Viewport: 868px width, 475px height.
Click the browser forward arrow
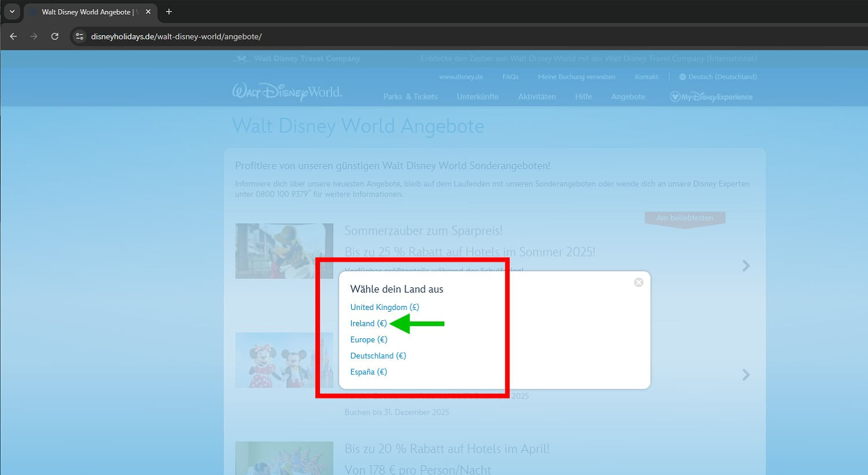[x=34, y=36]
